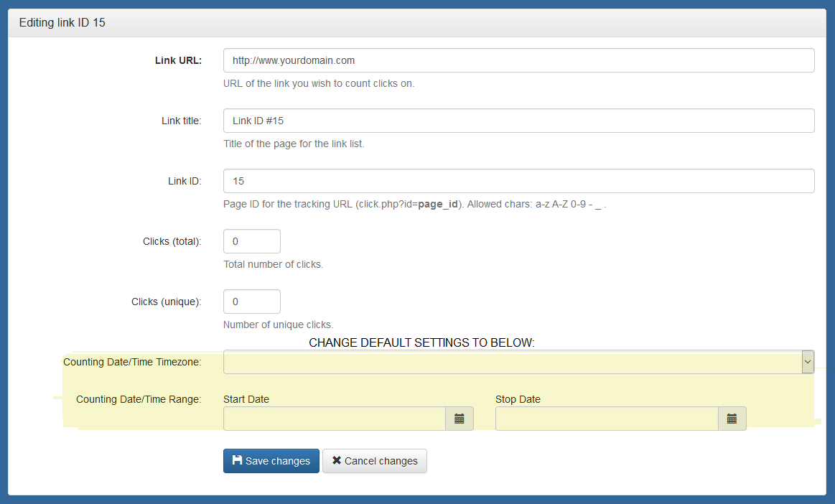Screen dimensions: 835x504
Task: Click the Link ID field containing 15
Action: [x=518, y=182]
